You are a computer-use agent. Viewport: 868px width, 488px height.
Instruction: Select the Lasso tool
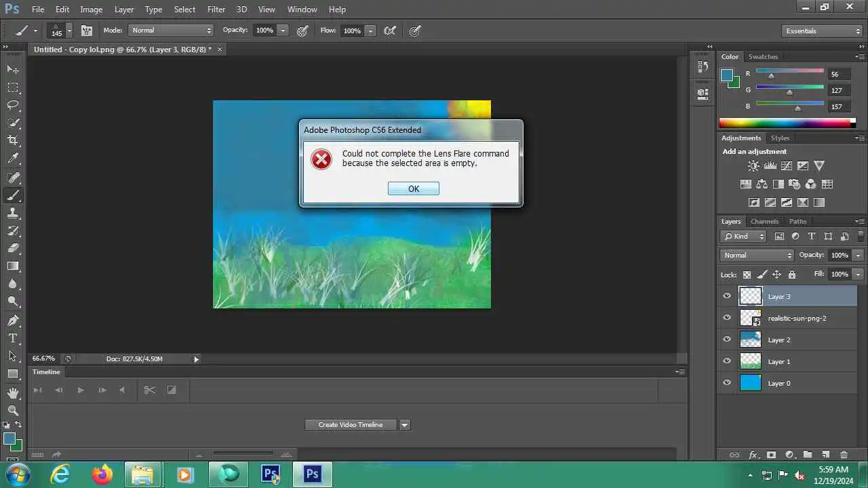(x=13, y=105)
